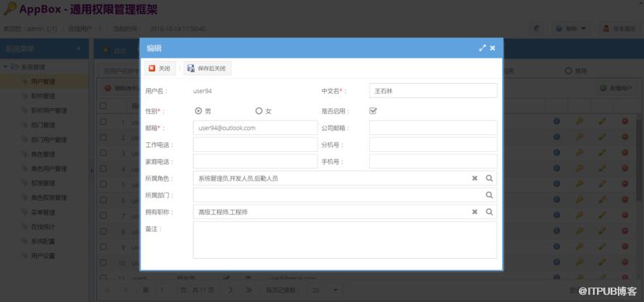Jump to the last page with double-arrow icon
644x302 pixels.
(x=248, y=290)
